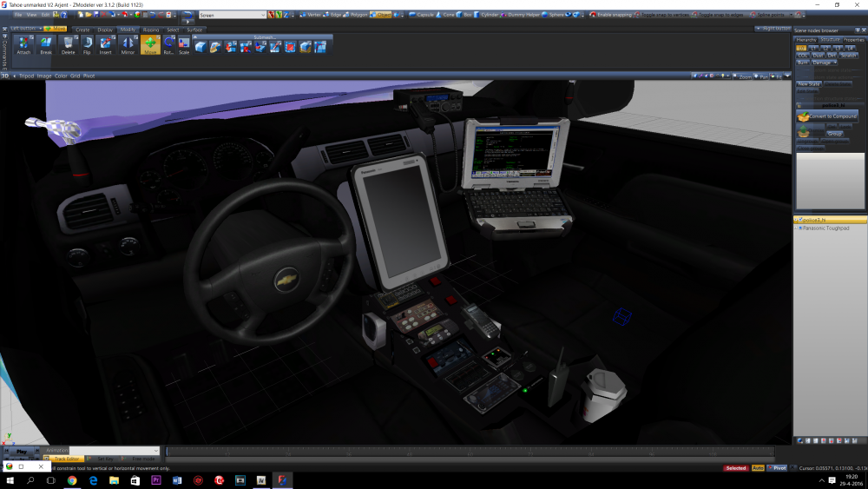The image size is (868, 489).
Task: Click the help question mark icon
Action: (63, 15)
